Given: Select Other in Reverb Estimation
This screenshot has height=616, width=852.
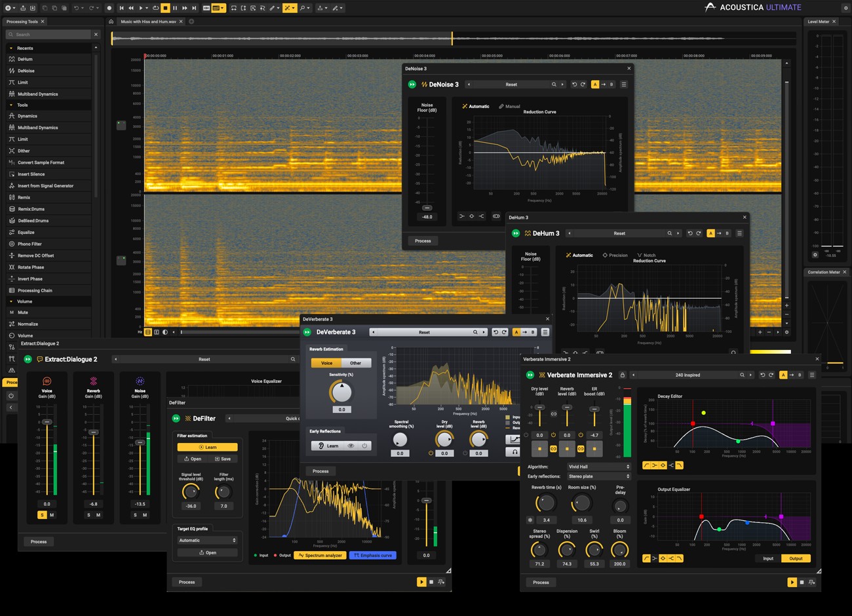Looking at the screenshot, I should [x=356, y=363].
